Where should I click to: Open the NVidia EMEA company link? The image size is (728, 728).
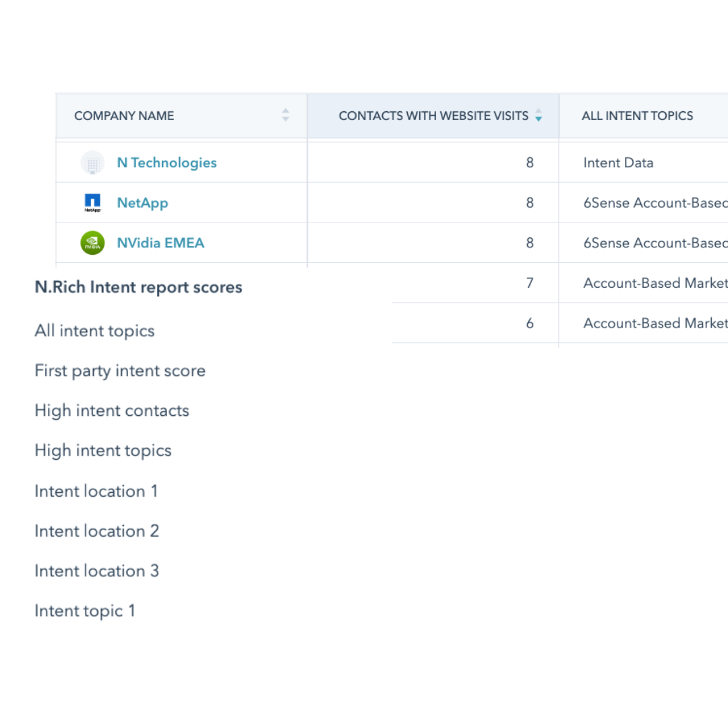point(160,243)
